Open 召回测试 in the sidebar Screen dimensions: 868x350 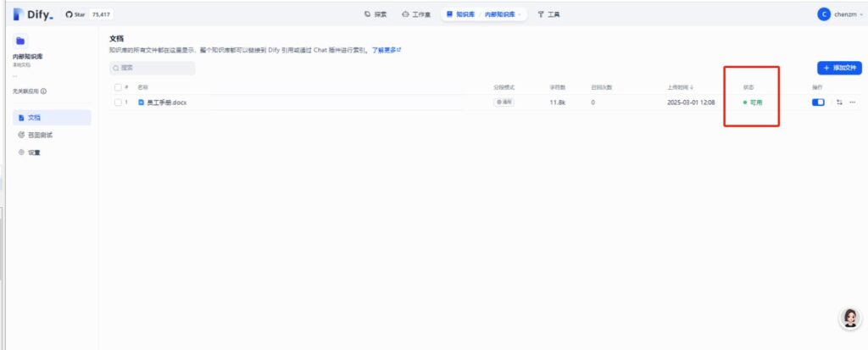(x=41, y=135)
